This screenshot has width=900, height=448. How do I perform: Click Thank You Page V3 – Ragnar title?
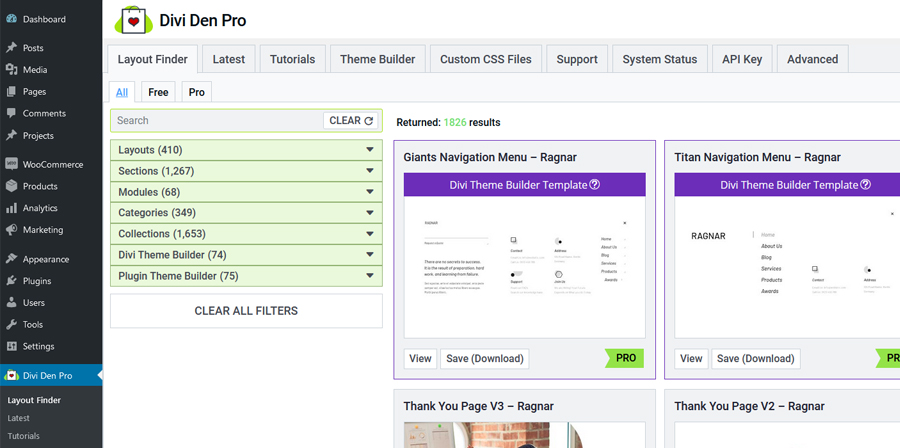479,406
